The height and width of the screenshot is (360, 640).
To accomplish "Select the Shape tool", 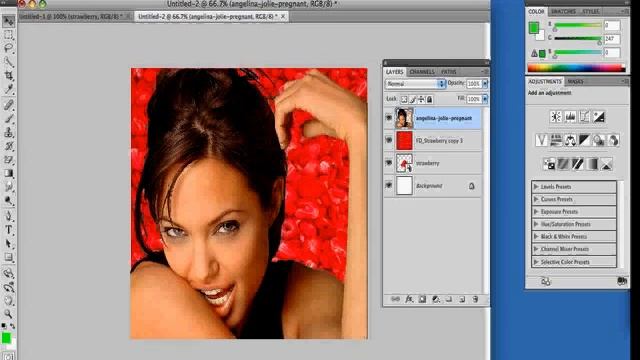I will 9,257.
